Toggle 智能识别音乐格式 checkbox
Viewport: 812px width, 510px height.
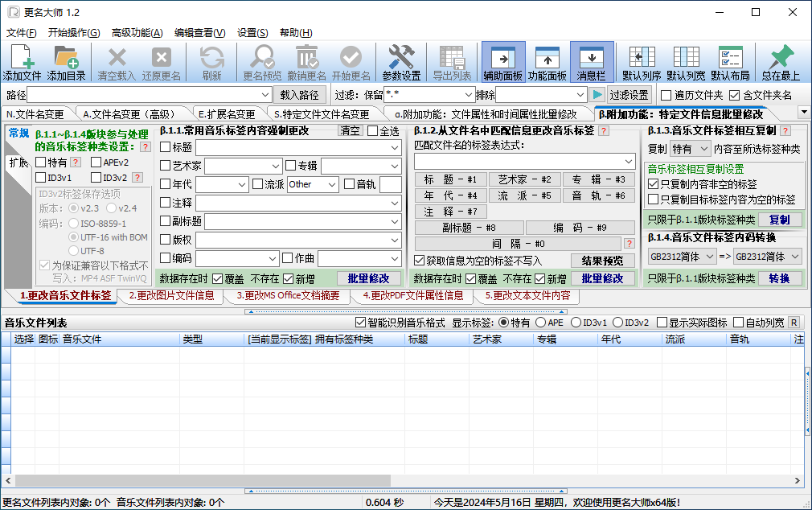point(360,323)
